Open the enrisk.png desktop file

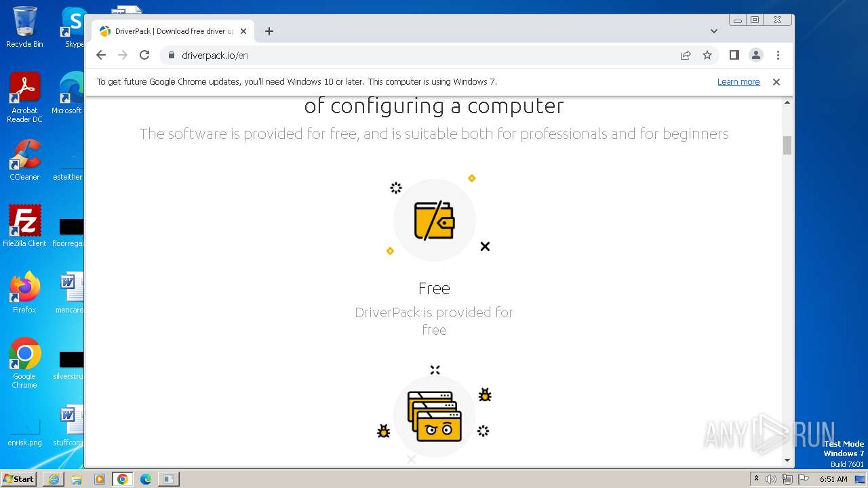[x=24, y=431]
